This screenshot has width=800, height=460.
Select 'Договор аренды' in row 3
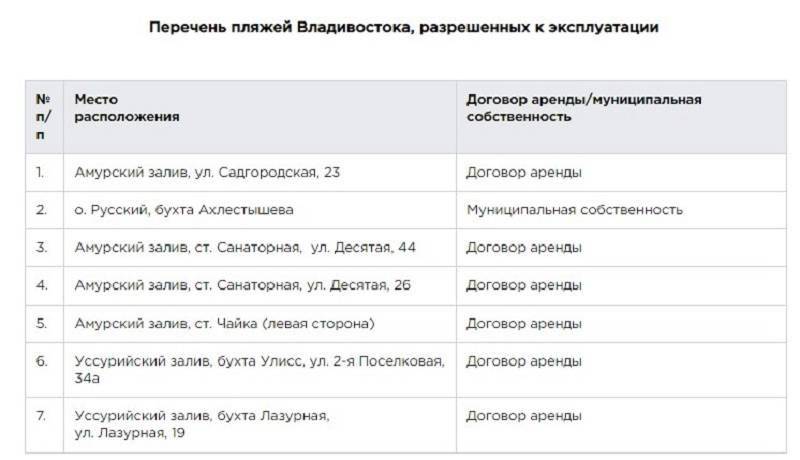[x=524, y=247]
